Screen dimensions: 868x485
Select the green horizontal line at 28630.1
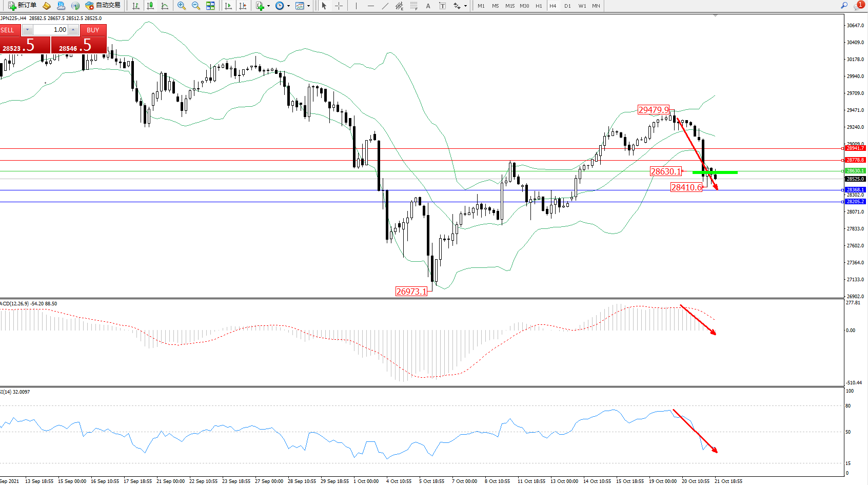click(x=715, y=172)
